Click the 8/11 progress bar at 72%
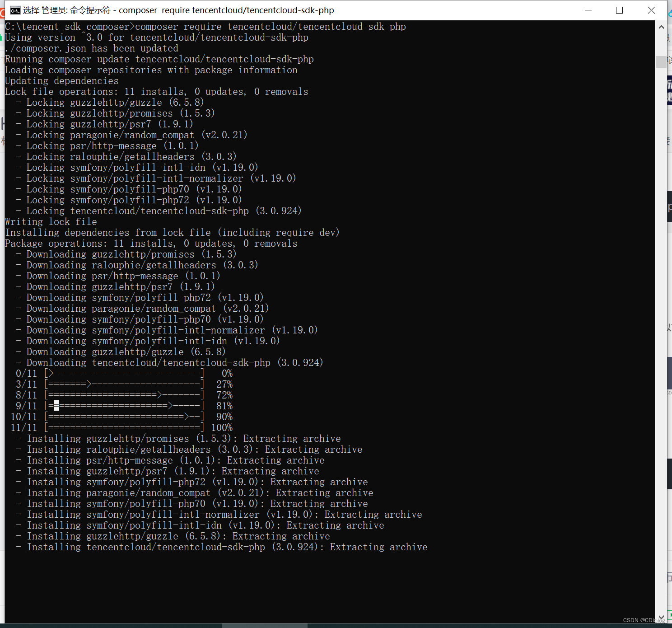Screen dimensions: 672x628 point(124,395)
